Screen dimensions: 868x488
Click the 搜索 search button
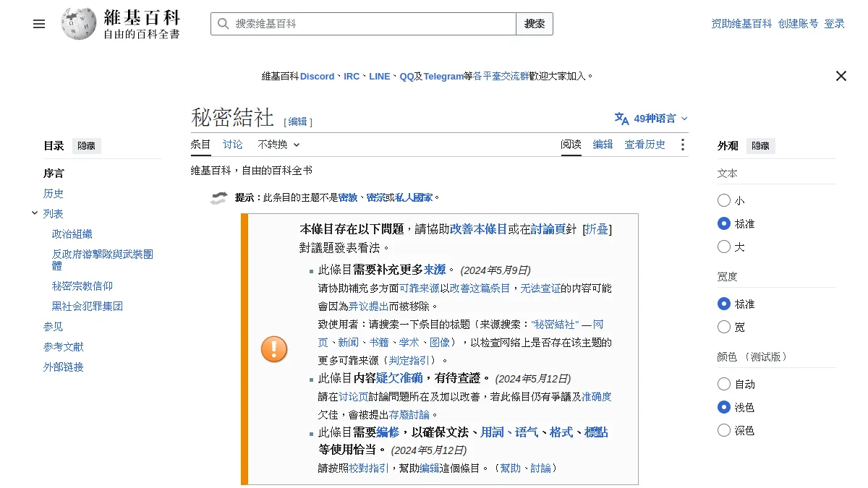535,24
